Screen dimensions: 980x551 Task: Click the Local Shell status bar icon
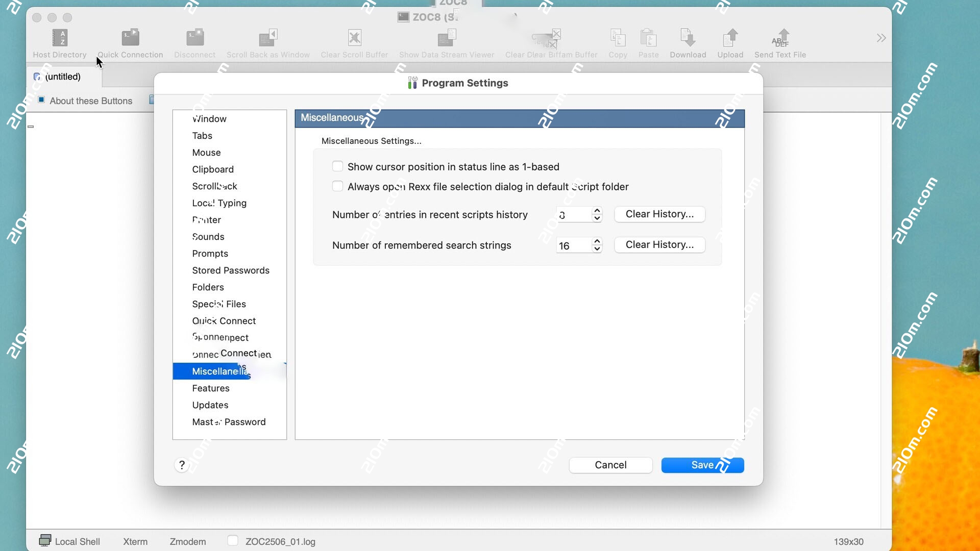point(45,540)
